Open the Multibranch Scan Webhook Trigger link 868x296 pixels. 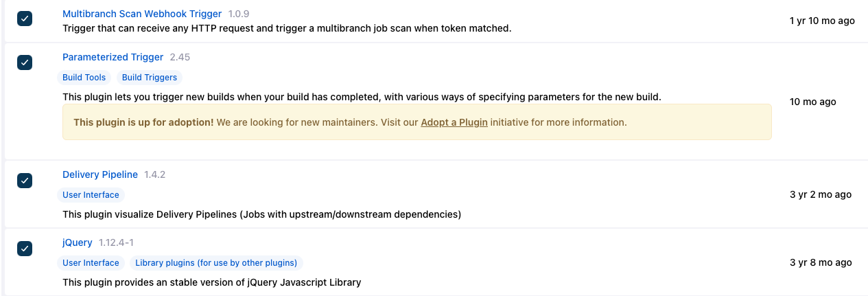(142, 14)
